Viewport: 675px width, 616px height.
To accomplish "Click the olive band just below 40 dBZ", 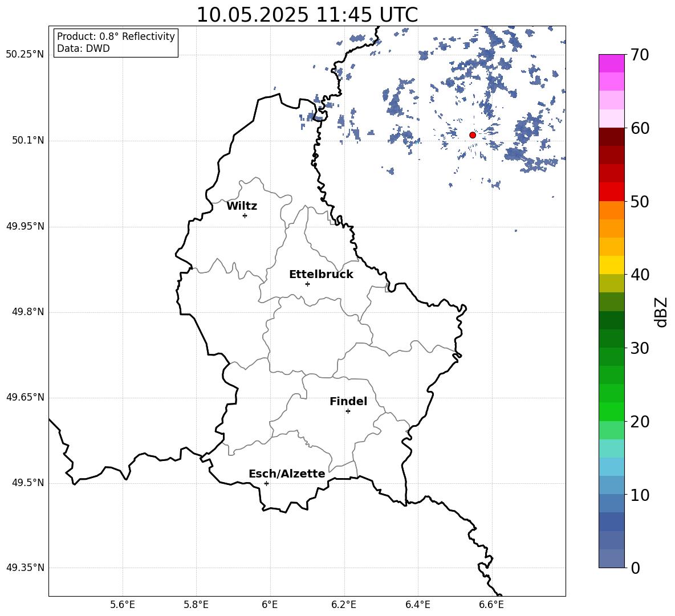I will (x=611, y=283).
